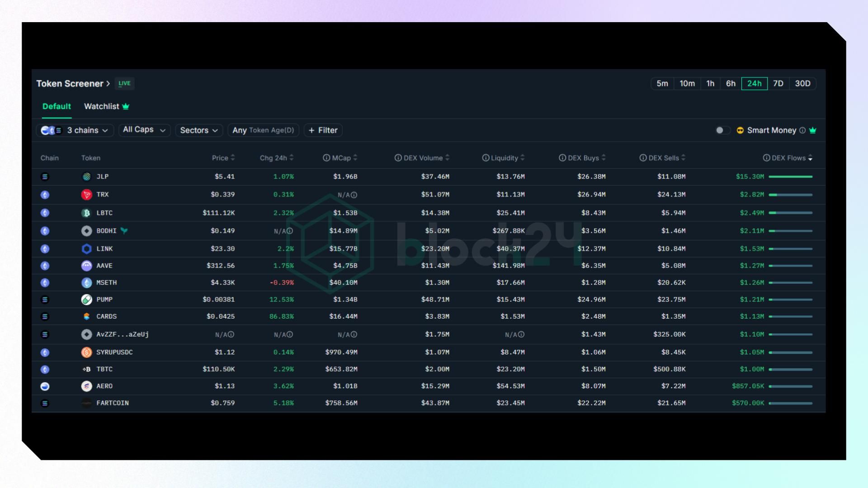Click the SYRUPUSDC token icon
This screenshot has height=488, width=868.
click(86, 352)
